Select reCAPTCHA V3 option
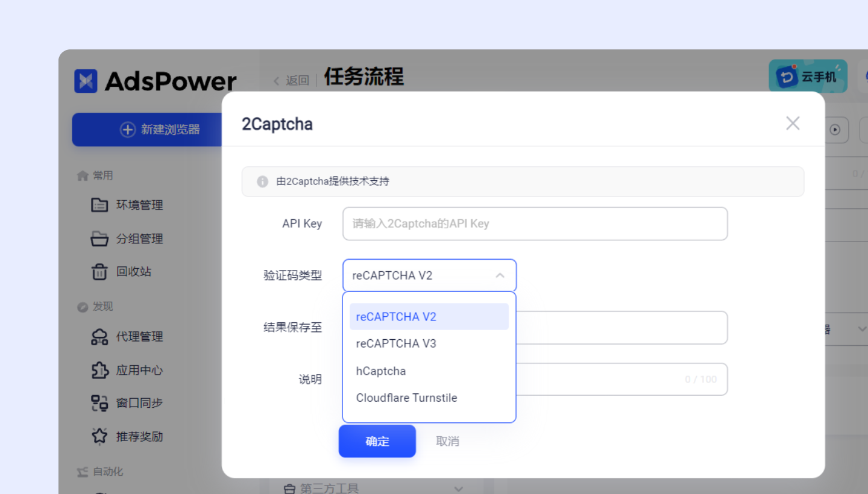868x494 pixels. click(429, 343)
